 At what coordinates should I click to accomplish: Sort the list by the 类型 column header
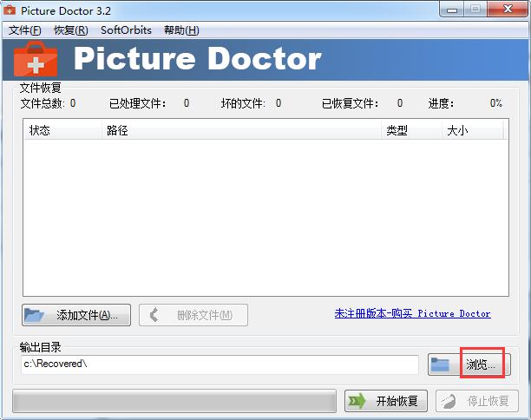(412, 130)
